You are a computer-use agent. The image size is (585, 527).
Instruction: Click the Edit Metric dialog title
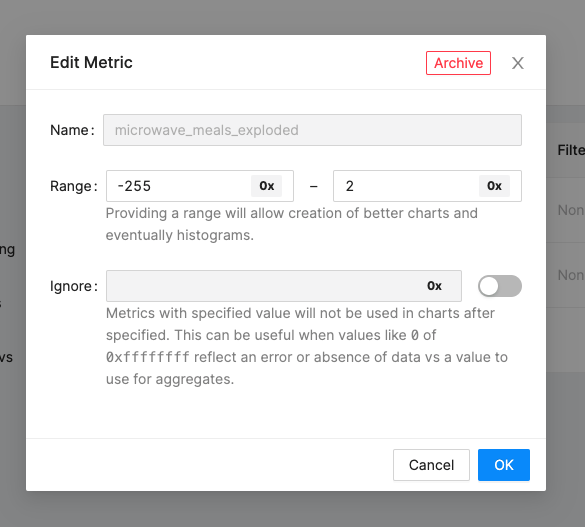coord(91,62)
